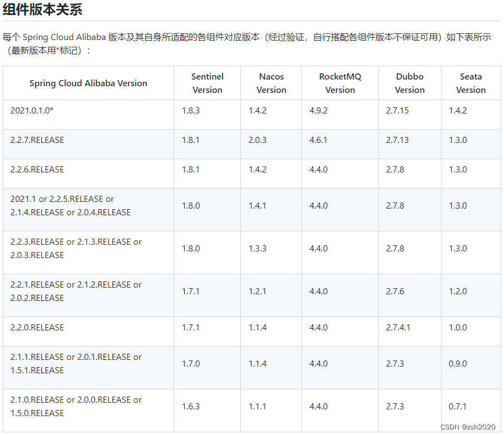Click Nacos value 2.0.3
504x435 pixels.
258,140
